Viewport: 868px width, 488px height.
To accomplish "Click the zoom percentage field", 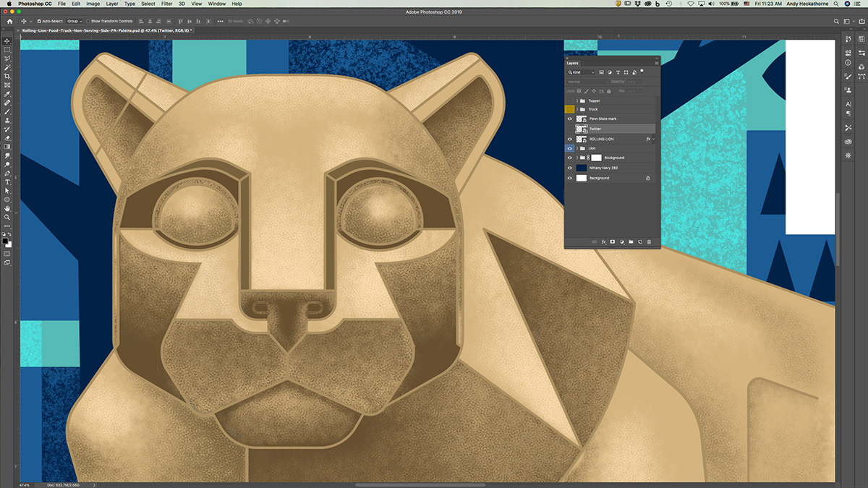I will click(25, 485).
